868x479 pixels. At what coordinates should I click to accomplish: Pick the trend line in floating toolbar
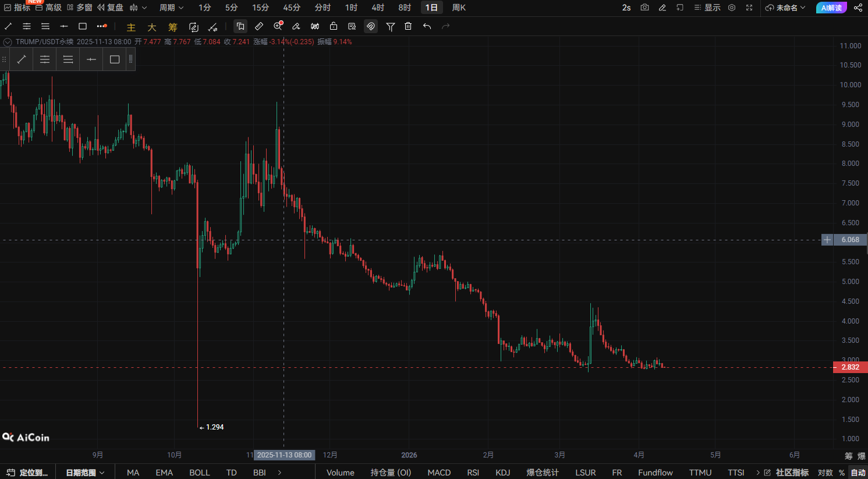click(22, 59)
